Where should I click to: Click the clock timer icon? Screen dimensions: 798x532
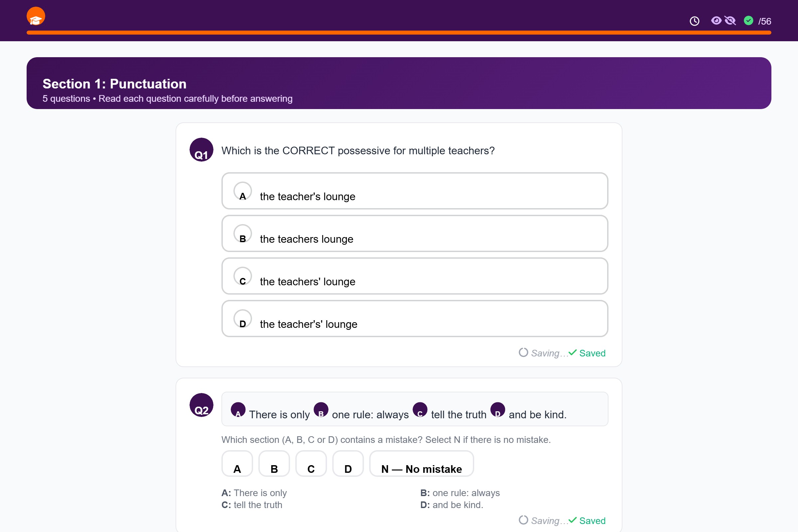coord(694,21)
